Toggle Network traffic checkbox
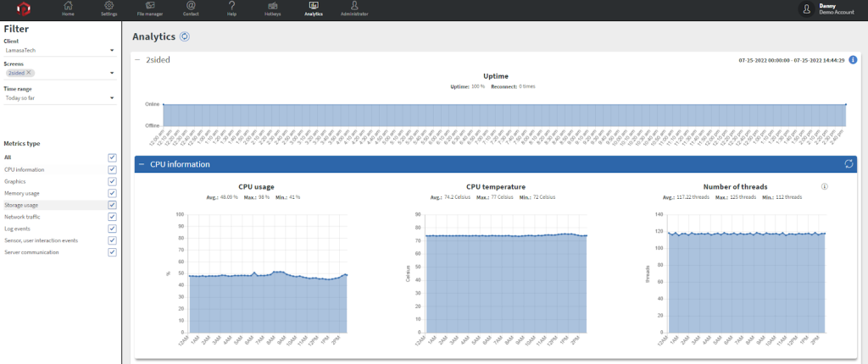868x364 pixels. [113, 217]
